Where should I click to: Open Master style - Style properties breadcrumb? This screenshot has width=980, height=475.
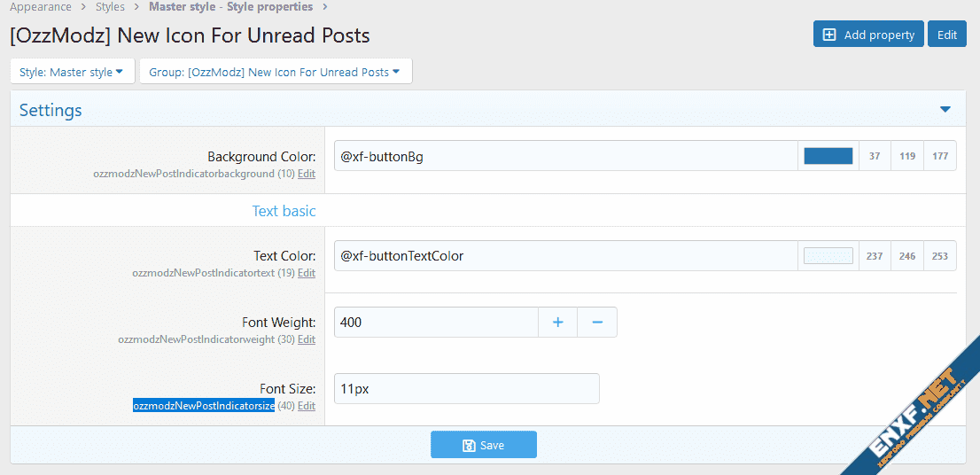coord(230,7)
